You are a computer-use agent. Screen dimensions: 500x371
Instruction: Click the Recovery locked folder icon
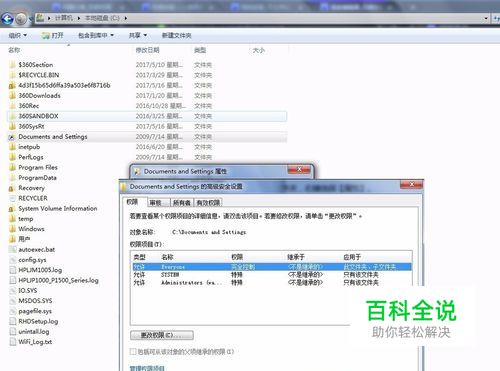pos(12,188)
